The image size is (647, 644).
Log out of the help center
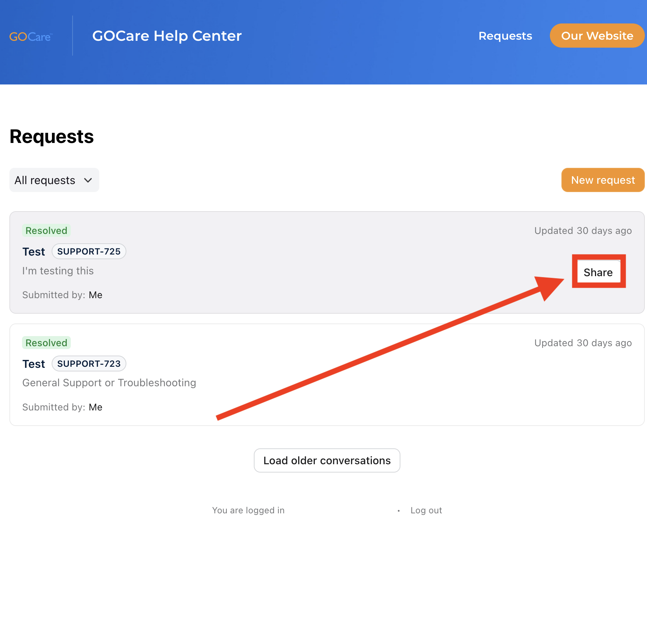tap(426, 510)
